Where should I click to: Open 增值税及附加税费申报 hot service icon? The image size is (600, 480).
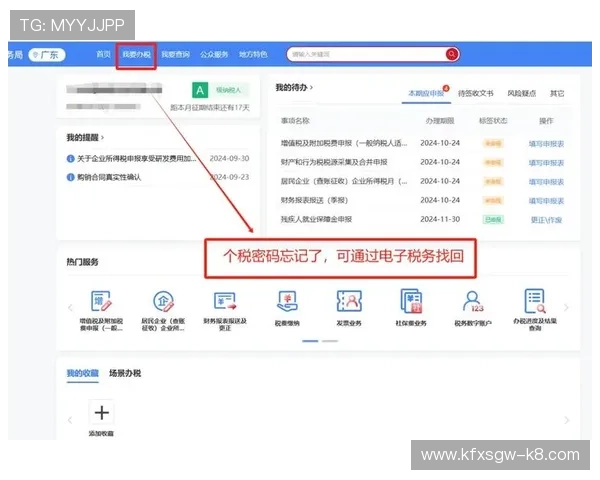point(101,301)
